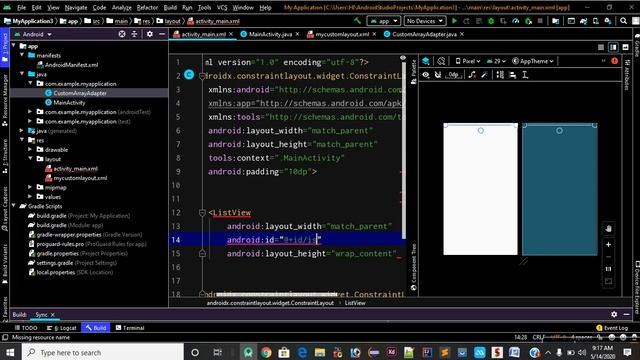Open the TODO tool window
Image resolution: width=640 pixels, height=360 pixels.
pyautogui.click(x=26, y=328)
